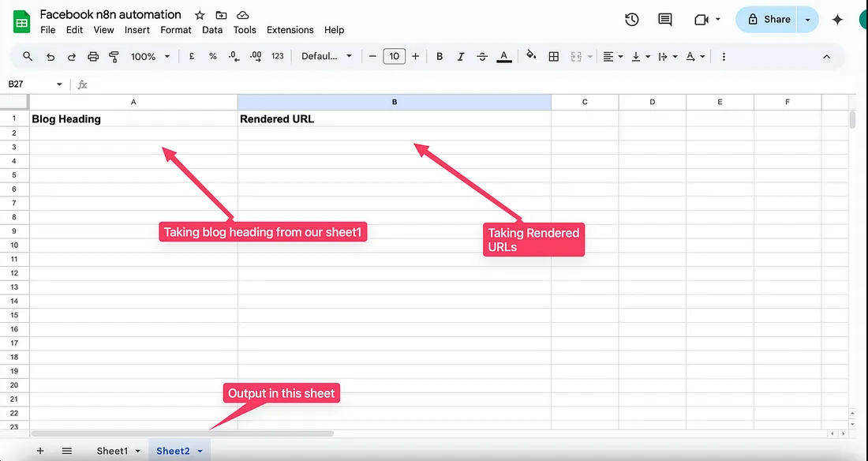Open the Sheet2 tab dropdown arrow
The image size is (868, 461).
pyautogui.click(x=200, y=451)
